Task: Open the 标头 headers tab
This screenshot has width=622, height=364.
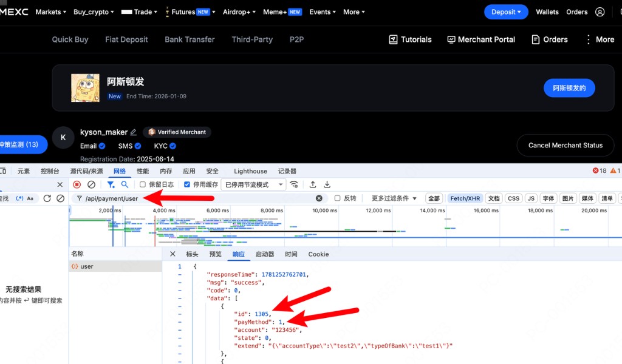Action: [x=192, y=254]
